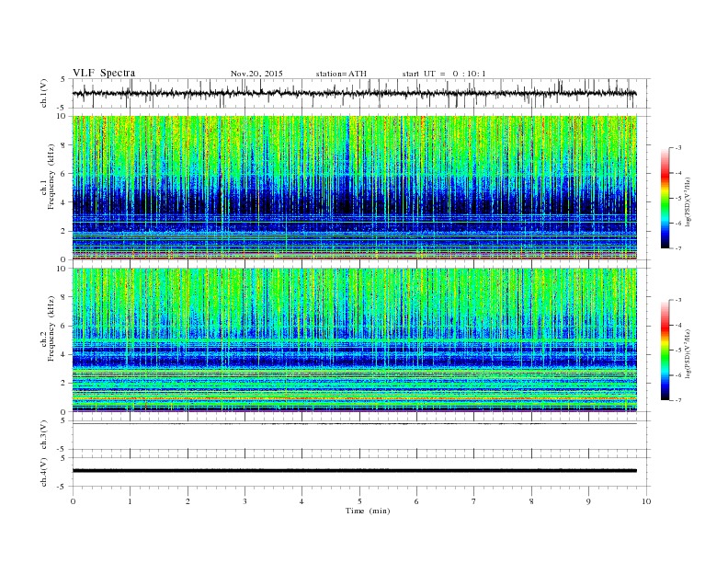Screen dimensions: 728x563
Task: Click time axis tick label "3"
Action: pos(245,501)
